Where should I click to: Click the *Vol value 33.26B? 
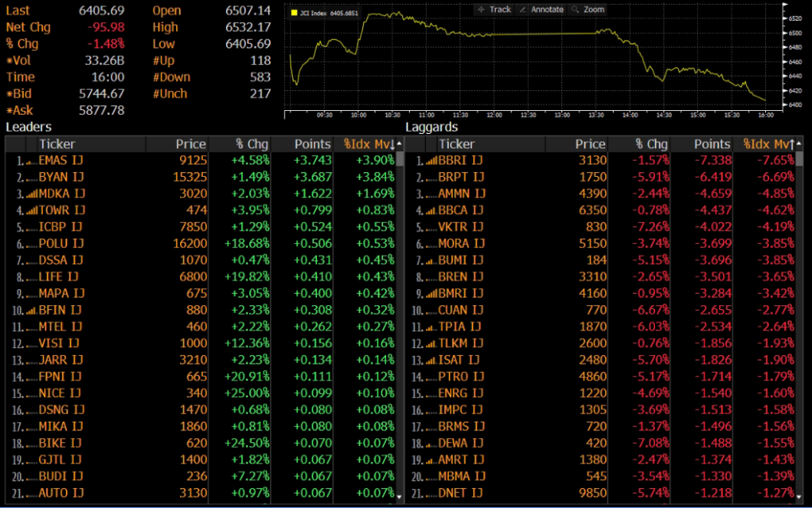(x=104, y=60)
